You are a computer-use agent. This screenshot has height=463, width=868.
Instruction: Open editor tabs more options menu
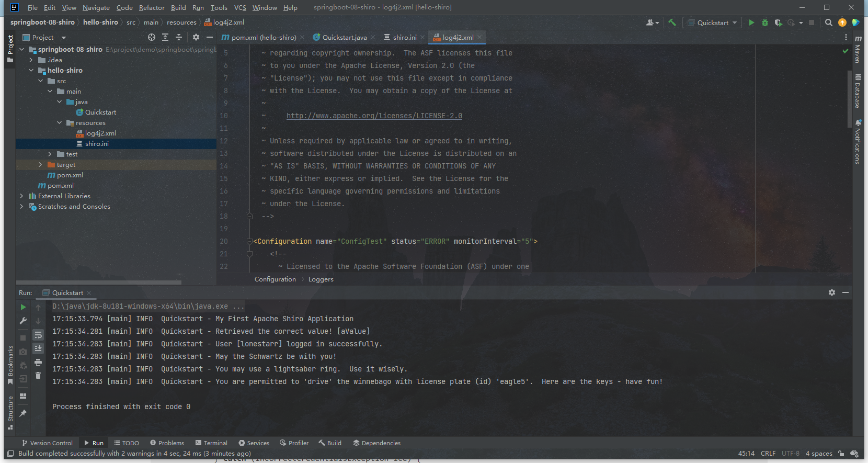[x=846, y=37]
